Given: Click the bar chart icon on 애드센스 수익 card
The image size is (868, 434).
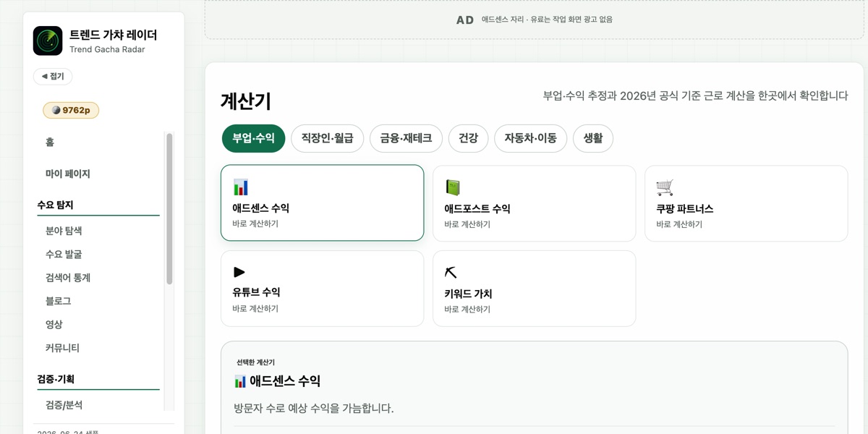Looking at the screenshot, I should pyautogui.click(x=241, y=187).
